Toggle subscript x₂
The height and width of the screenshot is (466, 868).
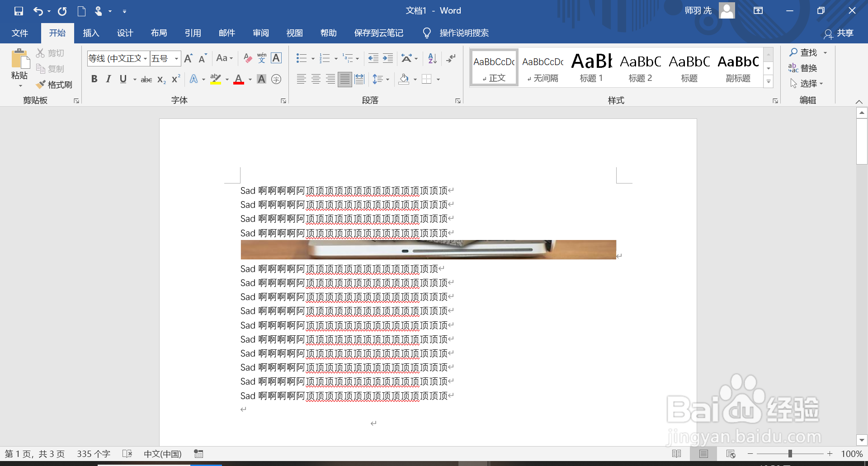point(161,80)
